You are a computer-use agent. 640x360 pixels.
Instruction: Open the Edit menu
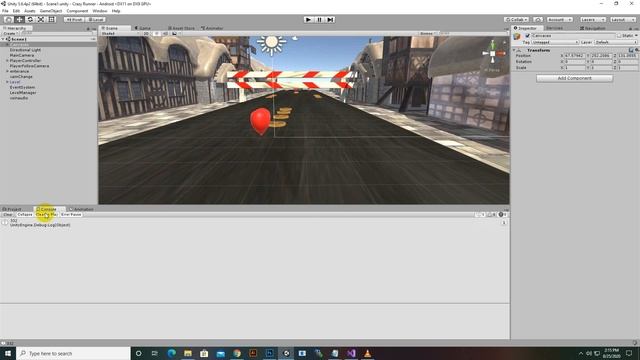(x=16, y=11)
